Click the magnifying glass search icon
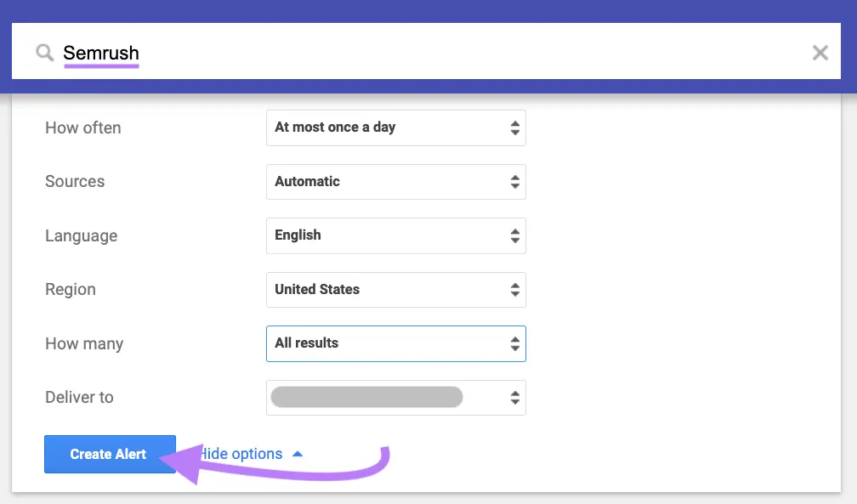The height and width of the screenshot is (504, 857). (44, 52)
